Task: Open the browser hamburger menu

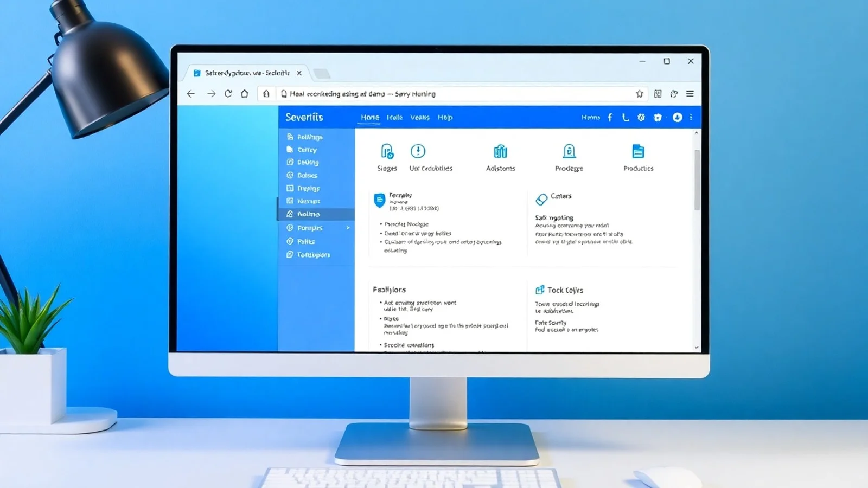Action: click(690, 94)
